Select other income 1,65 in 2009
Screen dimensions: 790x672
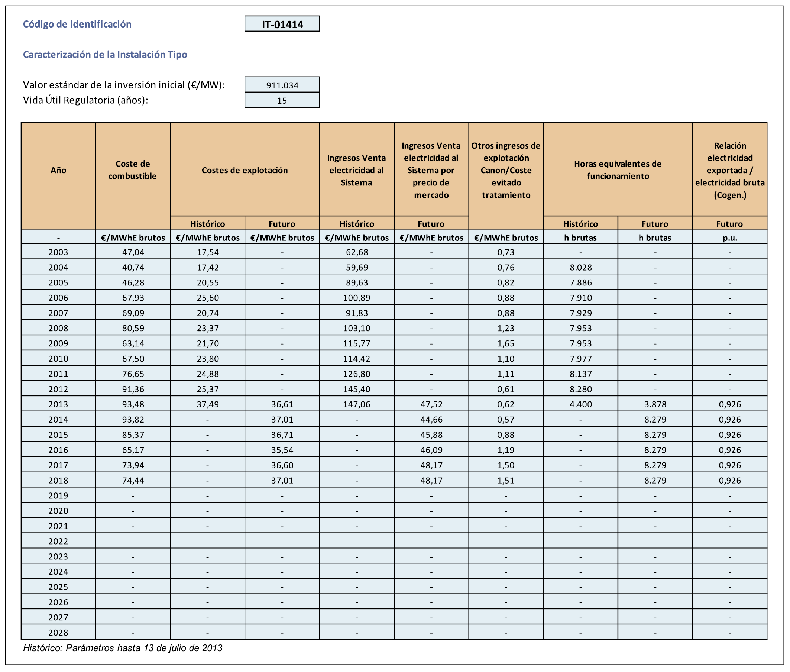[506, 343]
